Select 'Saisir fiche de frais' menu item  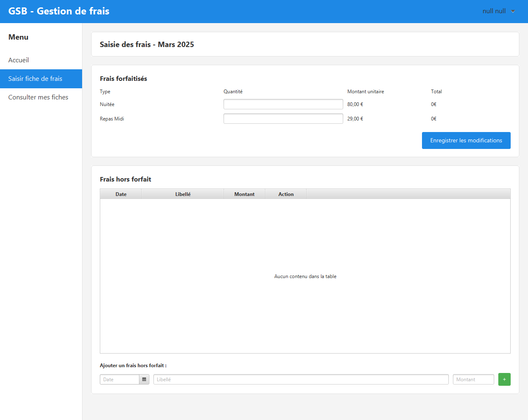pos(35,79)
